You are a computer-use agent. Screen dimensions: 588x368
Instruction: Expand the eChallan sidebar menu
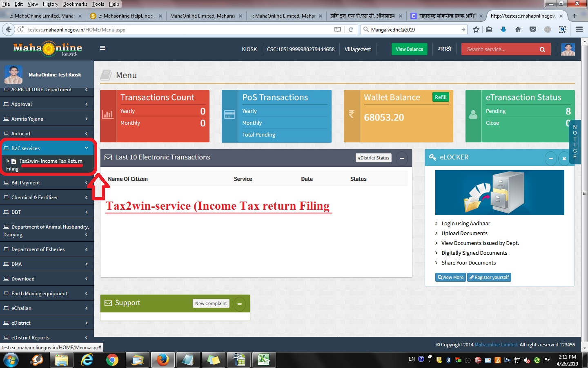[x=47, y=308]
